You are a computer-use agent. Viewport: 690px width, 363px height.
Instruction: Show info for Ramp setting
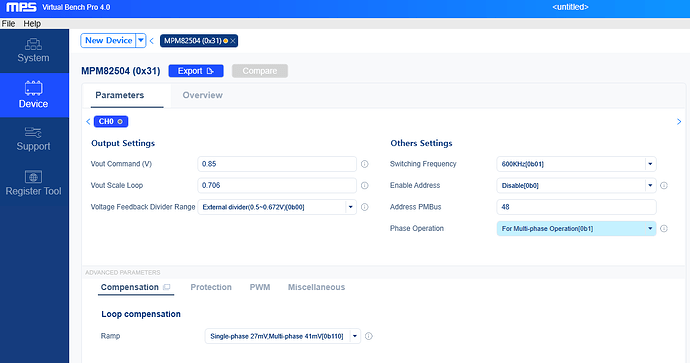(x=369, y=336)
